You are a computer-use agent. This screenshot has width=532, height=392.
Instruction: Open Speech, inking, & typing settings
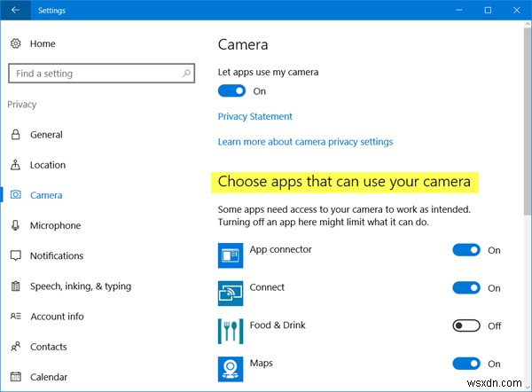click(81, 286)
